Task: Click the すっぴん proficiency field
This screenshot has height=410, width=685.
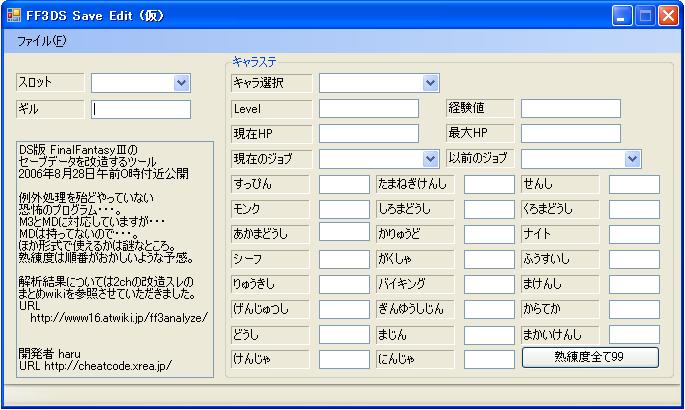Action: [344, 184]
